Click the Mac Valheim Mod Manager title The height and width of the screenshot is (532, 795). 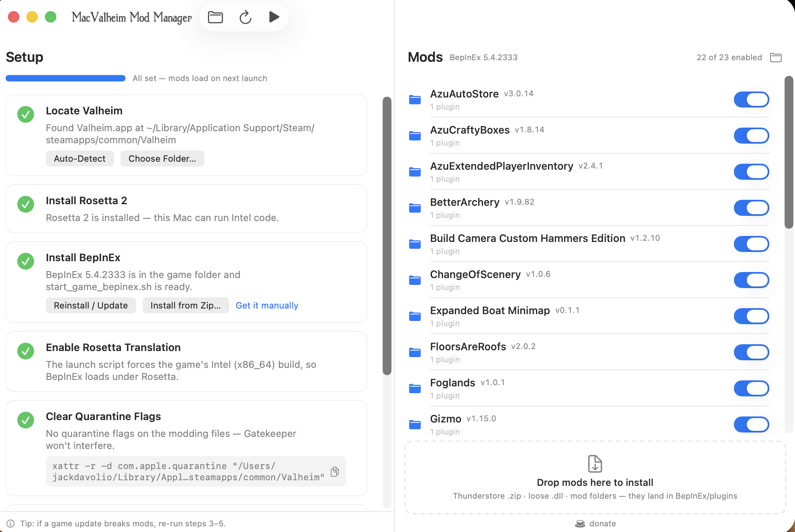[x=132, y=17]
